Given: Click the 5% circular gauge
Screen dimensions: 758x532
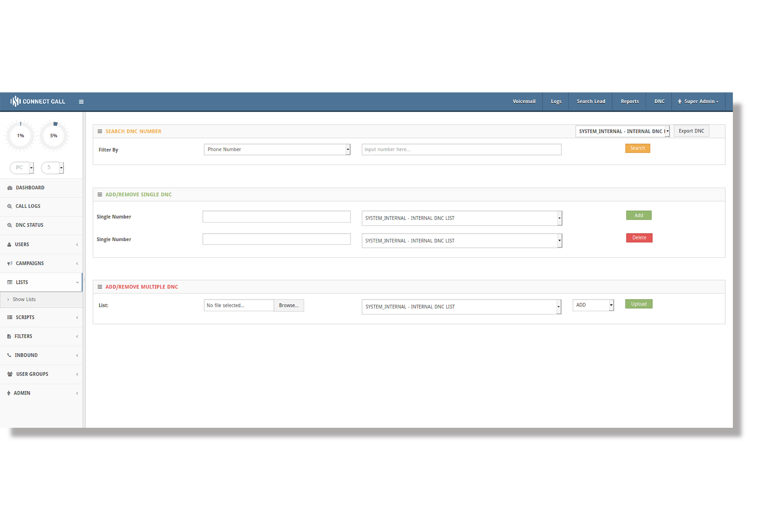Looking at the screenshot, I should pyautogui.click(x=54, y=136).
